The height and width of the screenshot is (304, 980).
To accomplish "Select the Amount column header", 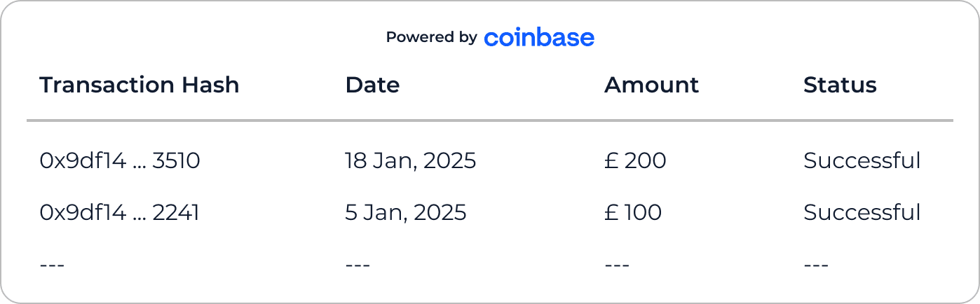I will click(x=651, y=85).
